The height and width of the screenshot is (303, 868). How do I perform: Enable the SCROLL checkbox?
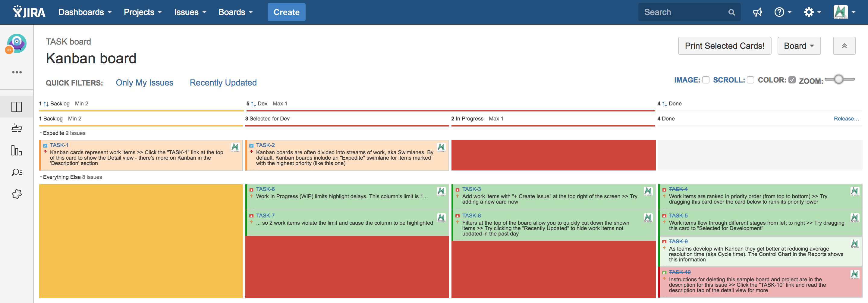pyautogui.click(x=750, y=80)
